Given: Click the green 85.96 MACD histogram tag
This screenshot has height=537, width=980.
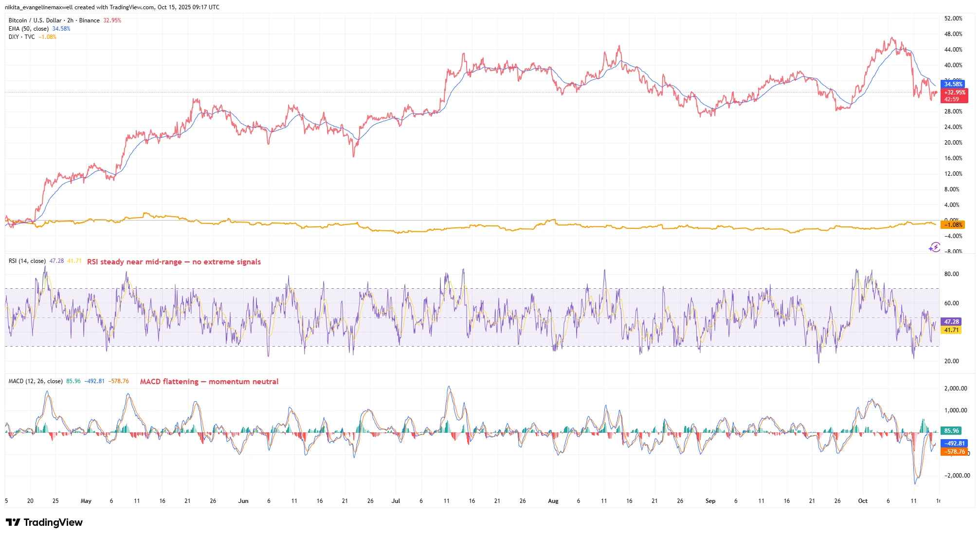Looking at the screenshot, I should (x=951, y=431).
